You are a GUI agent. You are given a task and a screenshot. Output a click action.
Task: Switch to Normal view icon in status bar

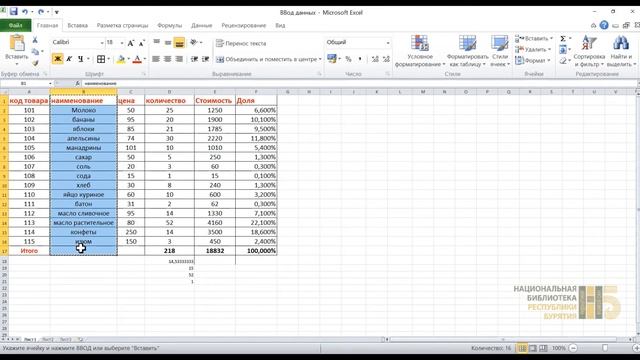coord(522,348)
